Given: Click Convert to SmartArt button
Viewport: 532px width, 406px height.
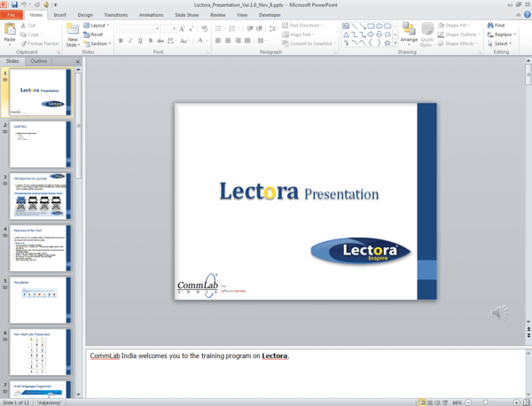Looking at the screenshot, I should coord(309,43).
